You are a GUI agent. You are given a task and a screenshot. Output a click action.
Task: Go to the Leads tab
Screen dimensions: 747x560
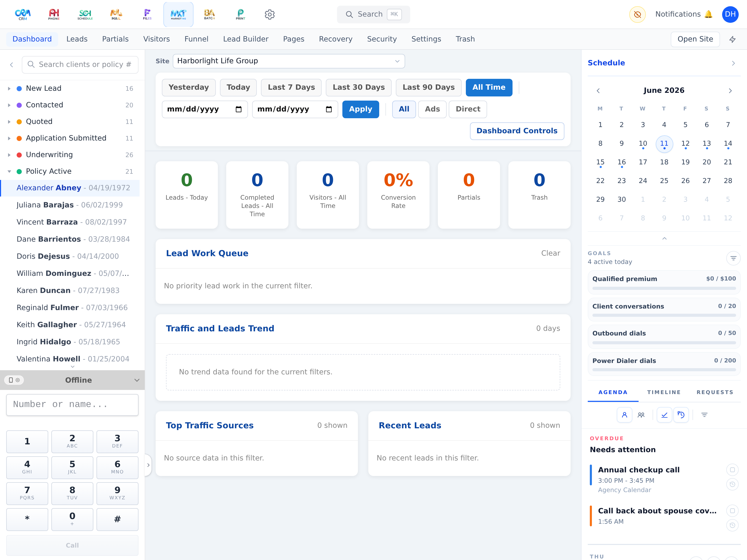click(x=77, y=39)
